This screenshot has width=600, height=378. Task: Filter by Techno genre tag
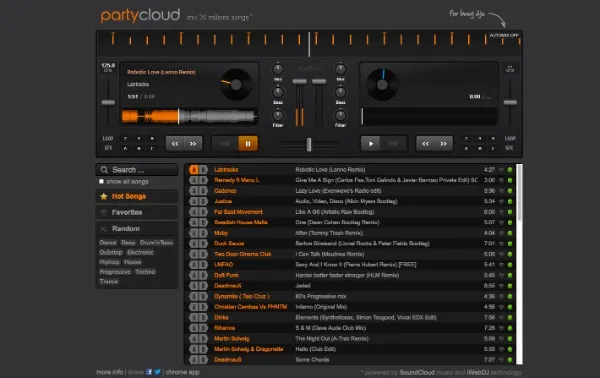[145, 272]
